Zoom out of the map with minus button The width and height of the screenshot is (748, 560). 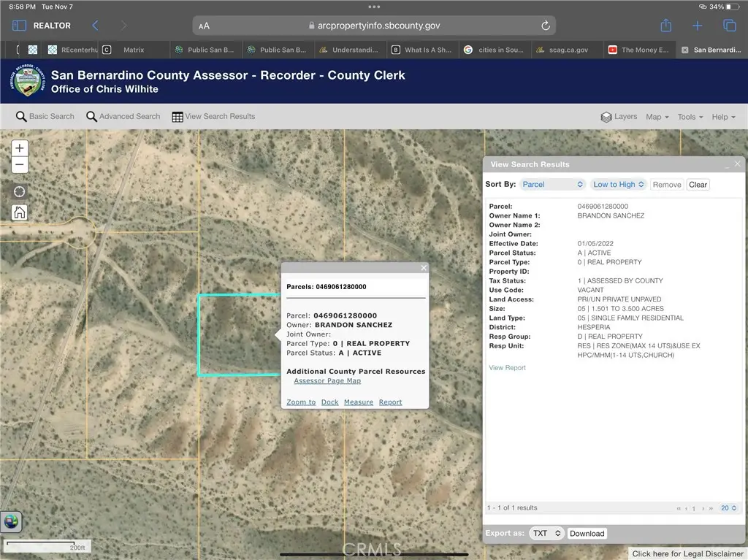point(20,165)
